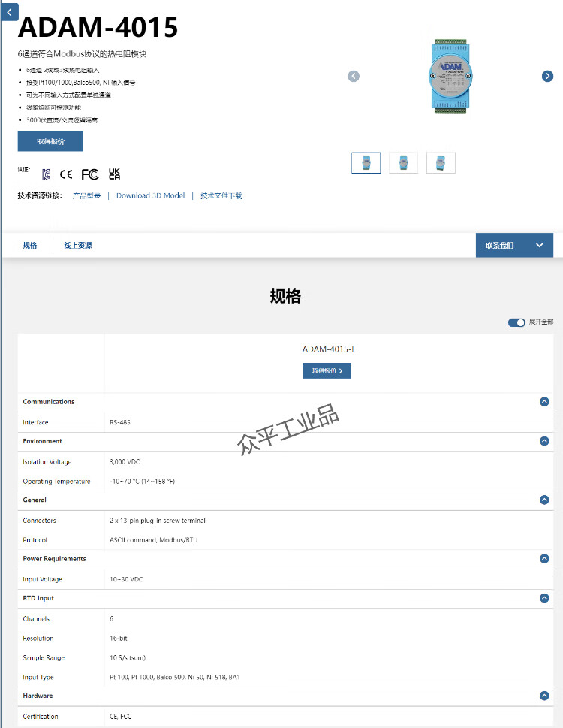Click the FCC certification logo
Viewport: 563px width, 728px height.
coord(90,174)
